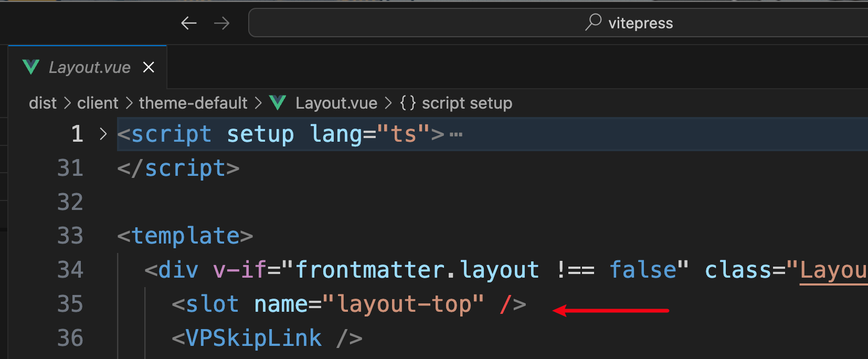Click the 'layout-top' slot name string

(403, 304)
